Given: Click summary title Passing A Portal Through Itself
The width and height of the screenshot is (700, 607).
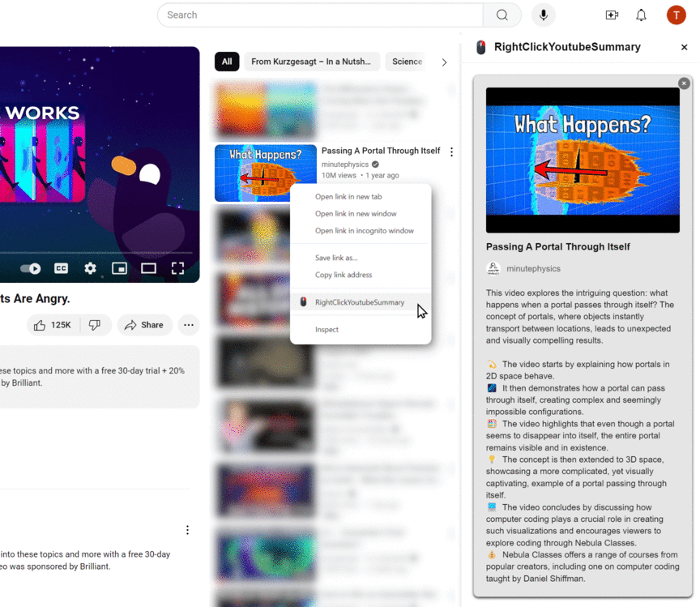Looking at the screenshot, I should coord(557,247).
